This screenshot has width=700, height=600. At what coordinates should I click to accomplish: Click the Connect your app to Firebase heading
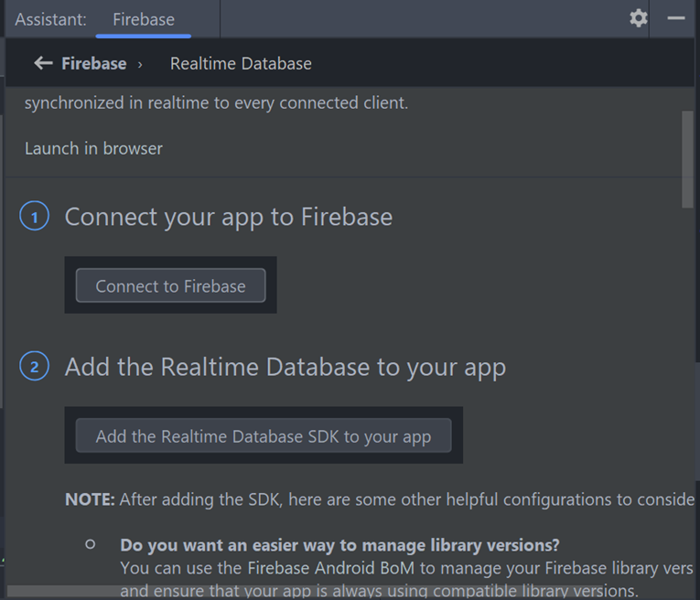[x=229, y=218]
